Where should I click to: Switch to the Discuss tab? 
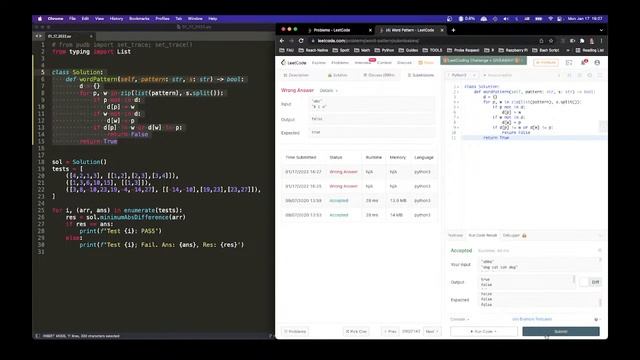379,75
